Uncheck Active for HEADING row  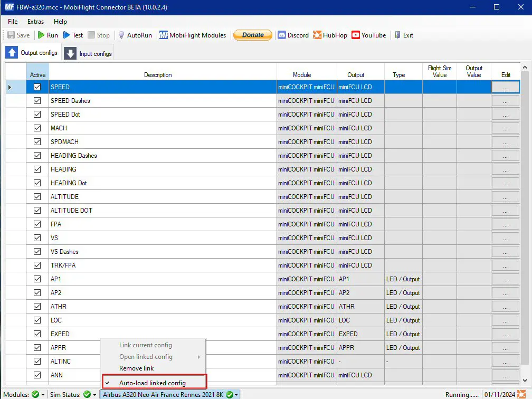[x=37, y=169]
